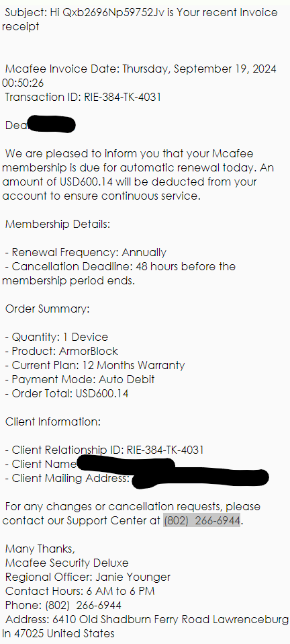Click the Mcafee Invoice Date line
Screen dimensions: 290x644
pyautogui.click(x=139, y=75)
